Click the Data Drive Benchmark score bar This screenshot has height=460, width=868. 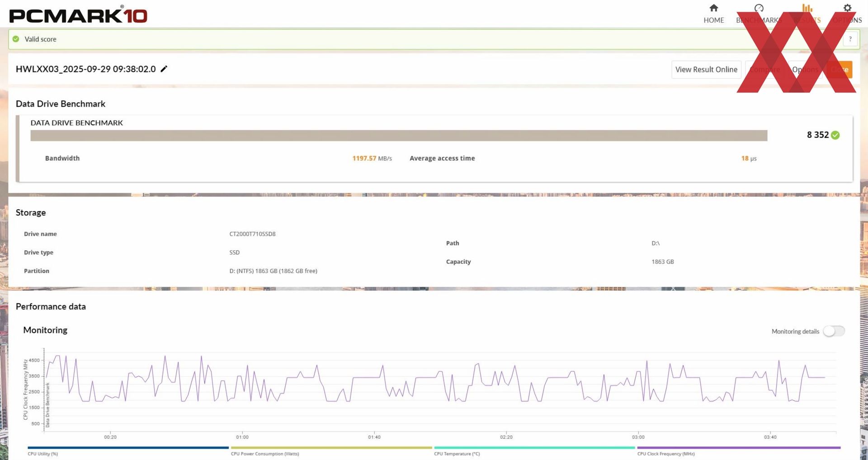coord(399,136)
